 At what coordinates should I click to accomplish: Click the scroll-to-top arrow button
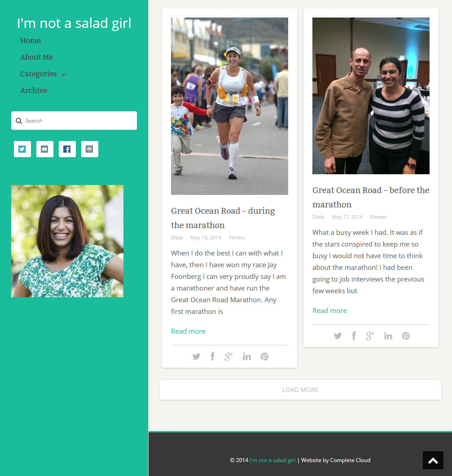tap(433, 460)
